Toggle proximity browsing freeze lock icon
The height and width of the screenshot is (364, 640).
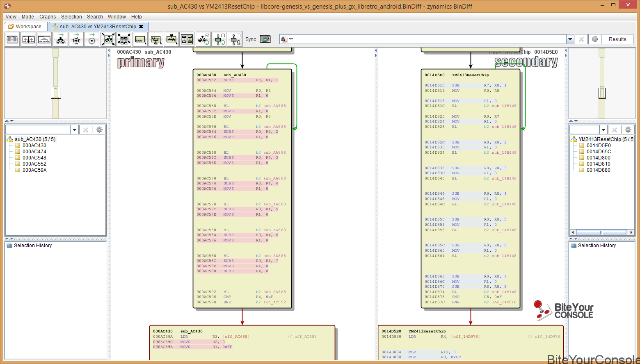[x=235, y=39]
